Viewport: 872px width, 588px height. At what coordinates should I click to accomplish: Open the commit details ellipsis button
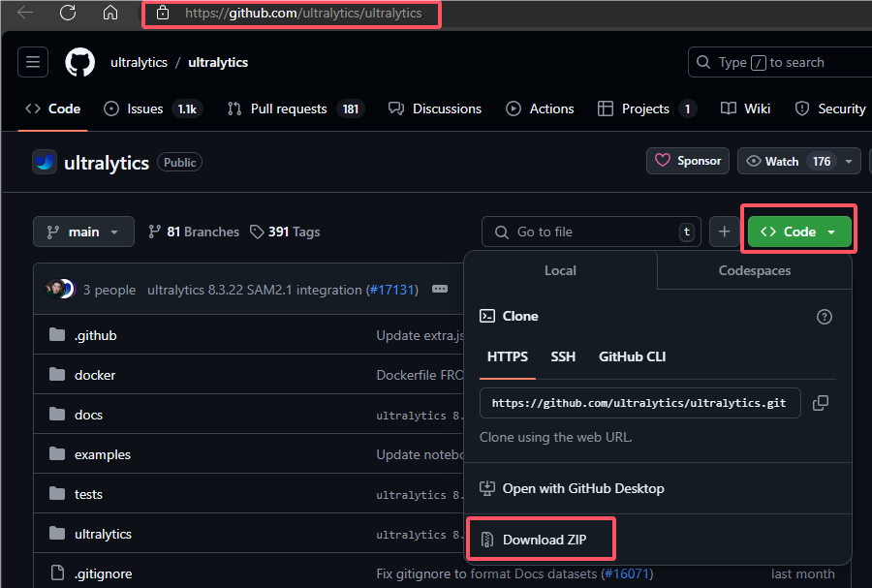440,289
